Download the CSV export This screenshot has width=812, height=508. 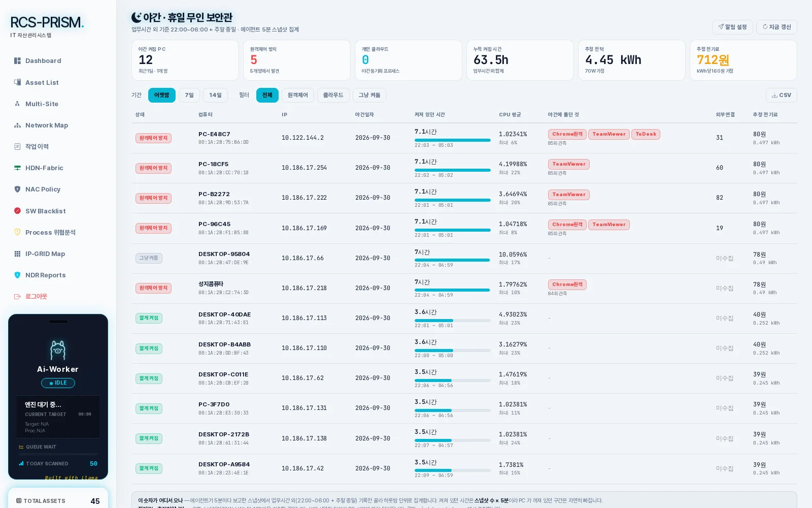[x=782, y=95]
